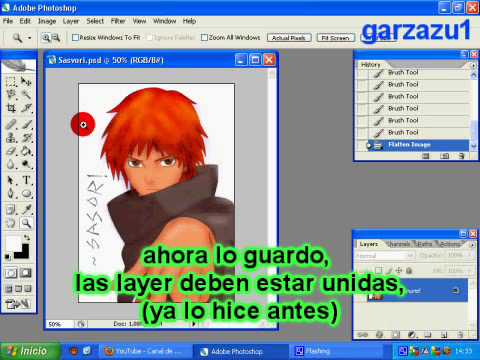480x360 pixels.
Task: Select the Crop tool in toolbox
Action: (11, 108)
